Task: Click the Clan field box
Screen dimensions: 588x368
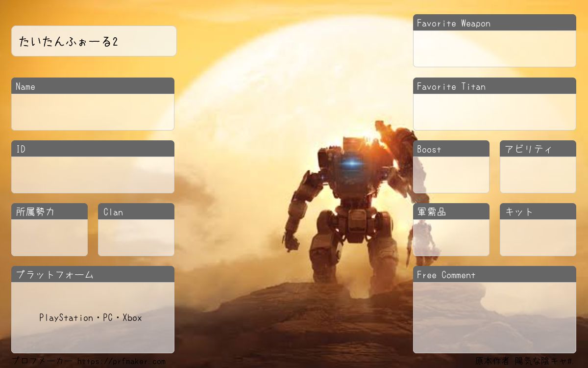Action: 136,237
